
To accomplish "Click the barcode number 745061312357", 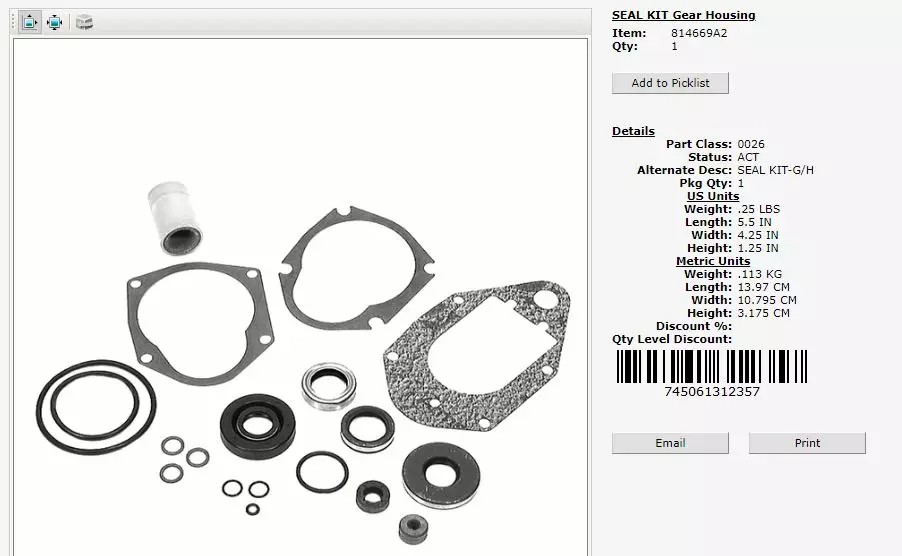I will (711, 392).
